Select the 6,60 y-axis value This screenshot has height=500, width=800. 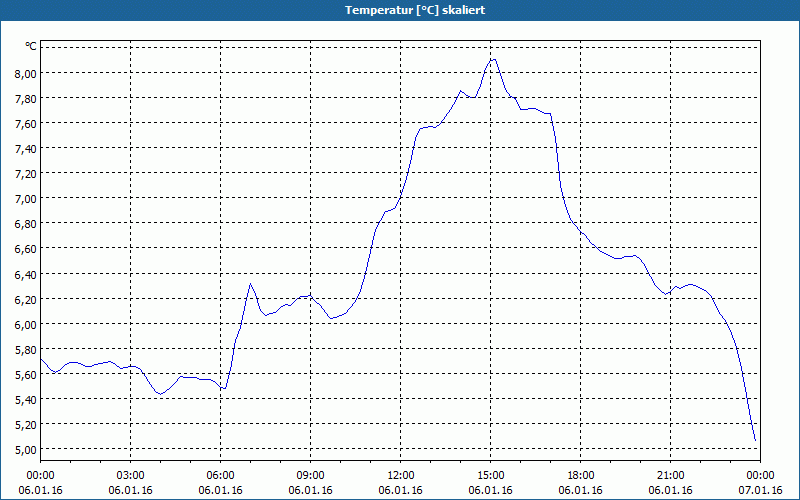pos(26,248)
